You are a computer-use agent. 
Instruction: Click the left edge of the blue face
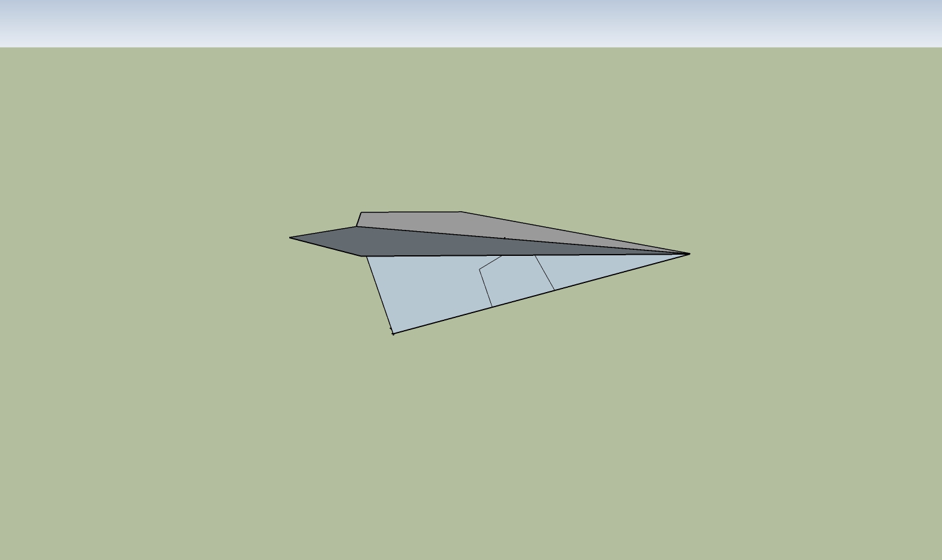coord(379,294)
